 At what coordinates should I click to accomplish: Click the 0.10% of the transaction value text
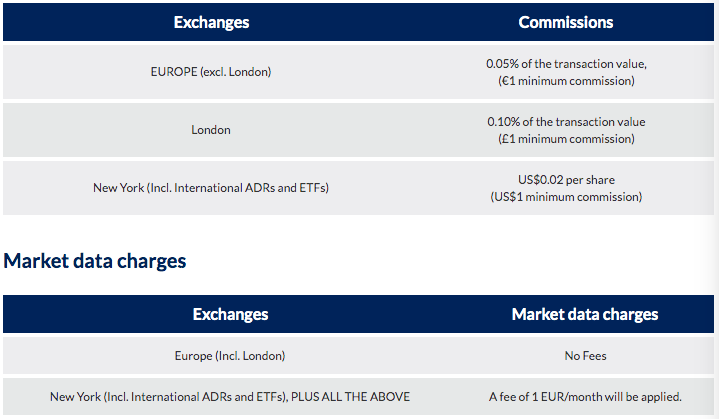click(x=566, y=122)
